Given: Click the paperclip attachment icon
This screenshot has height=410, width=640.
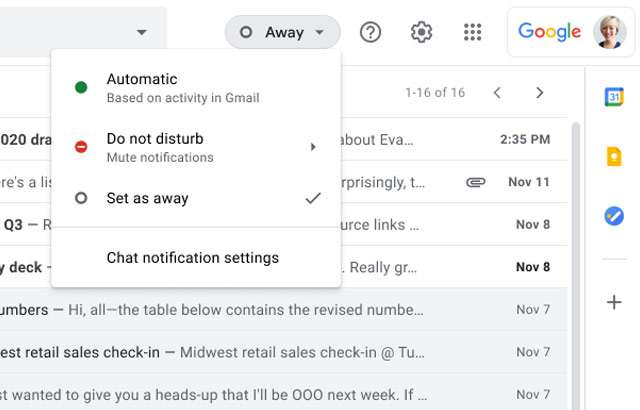Looking at the screenshot, I should tap(476, 182).
